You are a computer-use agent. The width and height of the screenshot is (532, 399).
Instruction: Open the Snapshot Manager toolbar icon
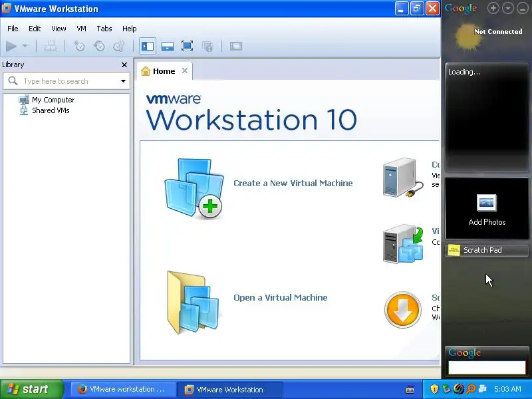click(119, 46)
